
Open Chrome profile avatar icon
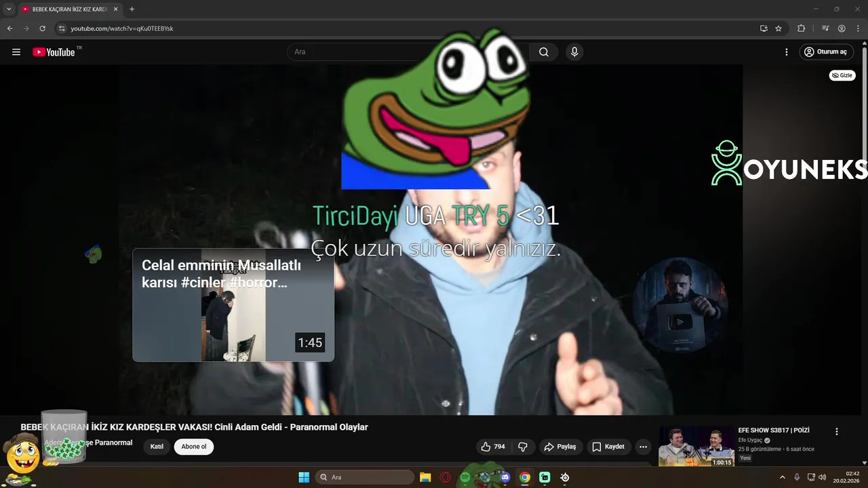click(x=842, y=28)
